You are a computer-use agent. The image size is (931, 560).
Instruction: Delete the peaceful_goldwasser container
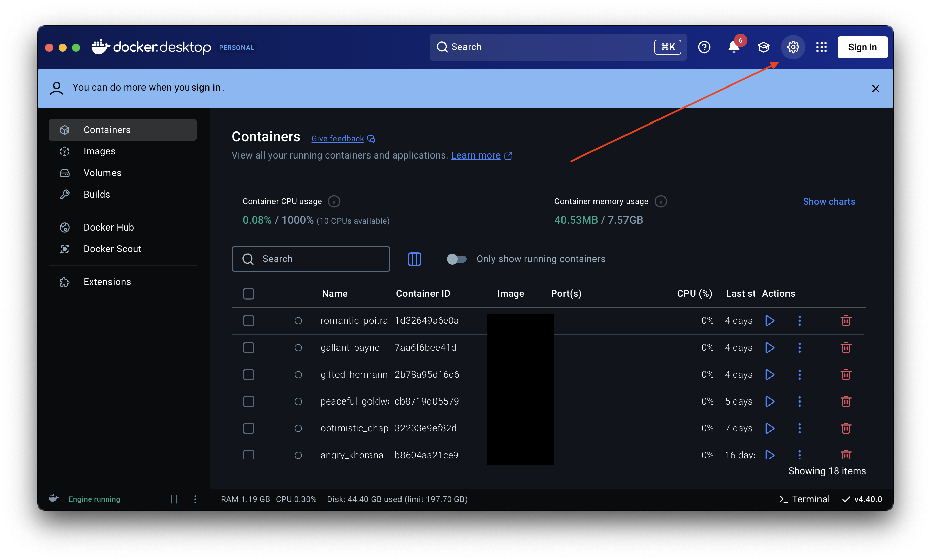click(x=846, y=401)
